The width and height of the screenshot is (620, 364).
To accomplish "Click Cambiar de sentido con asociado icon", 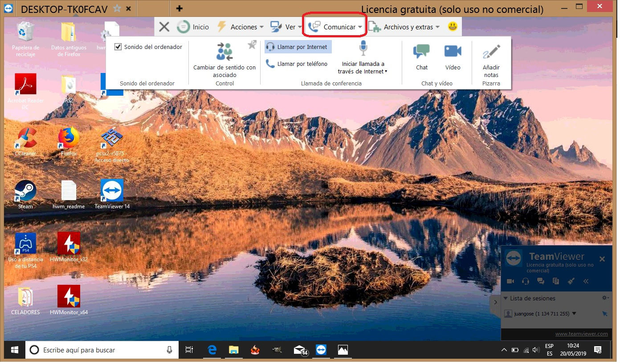I will pyautogui.click(x=224, y=52).
